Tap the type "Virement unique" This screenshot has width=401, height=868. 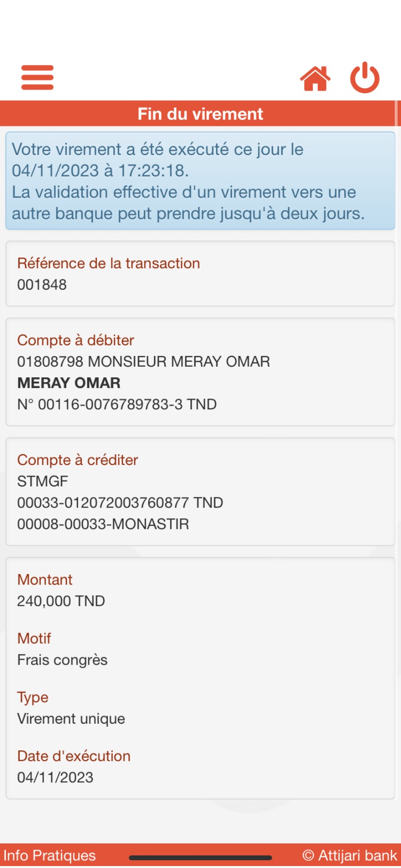[71, 719]
